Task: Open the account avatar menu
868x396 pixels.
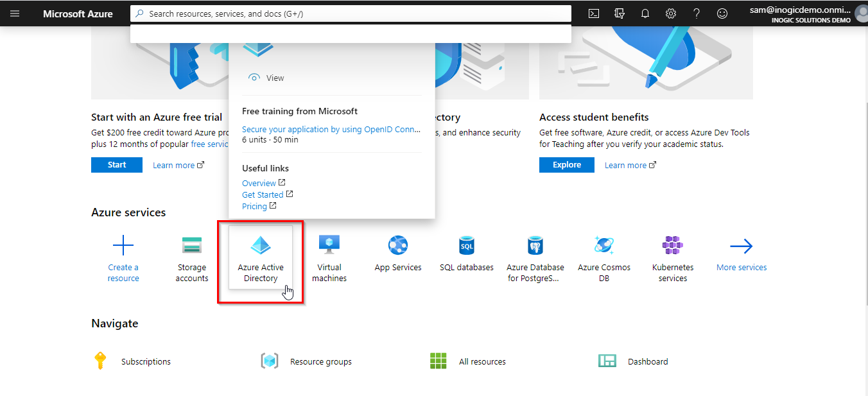Action: click(x=862, y=13)
